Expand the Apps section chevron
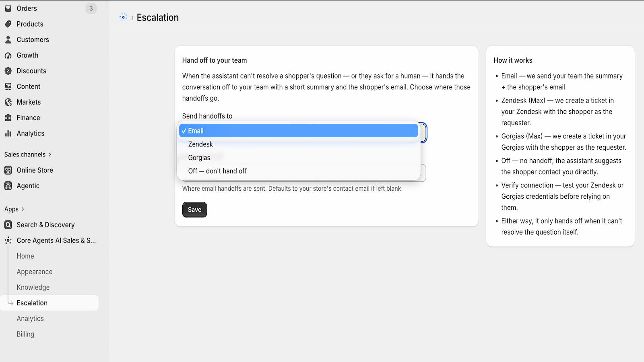This screenshot has height=362, width=644. [x=23, y=209]
